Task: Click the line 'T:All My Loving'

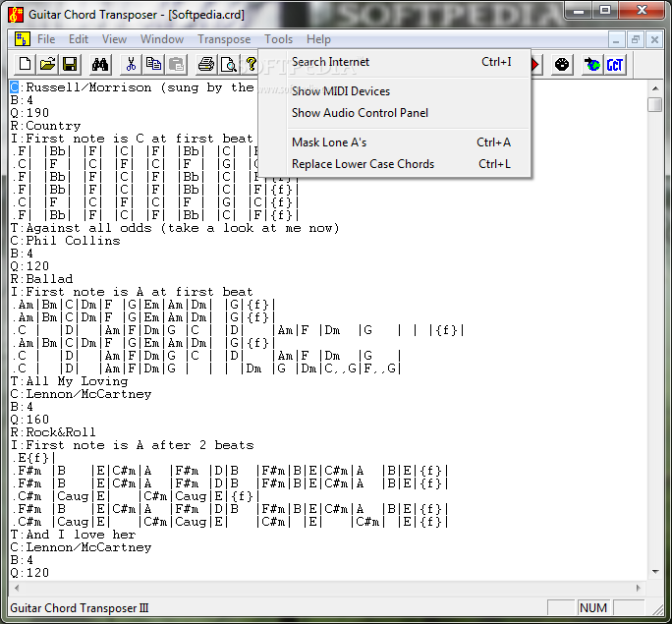Action: 69,381
